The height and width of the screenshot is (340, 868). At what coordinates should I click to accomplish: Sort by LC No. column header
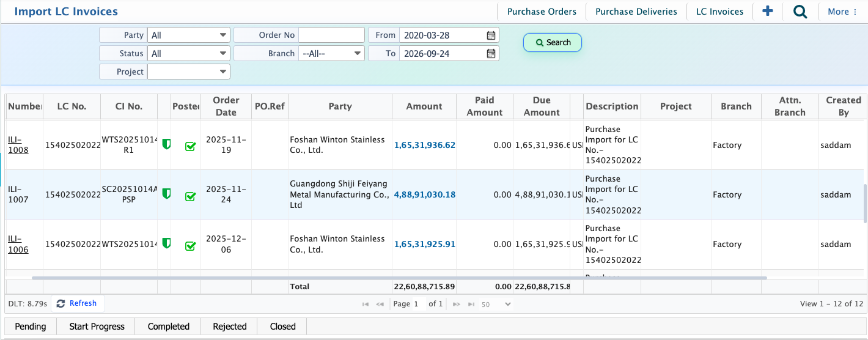click(x=72, y=106)
